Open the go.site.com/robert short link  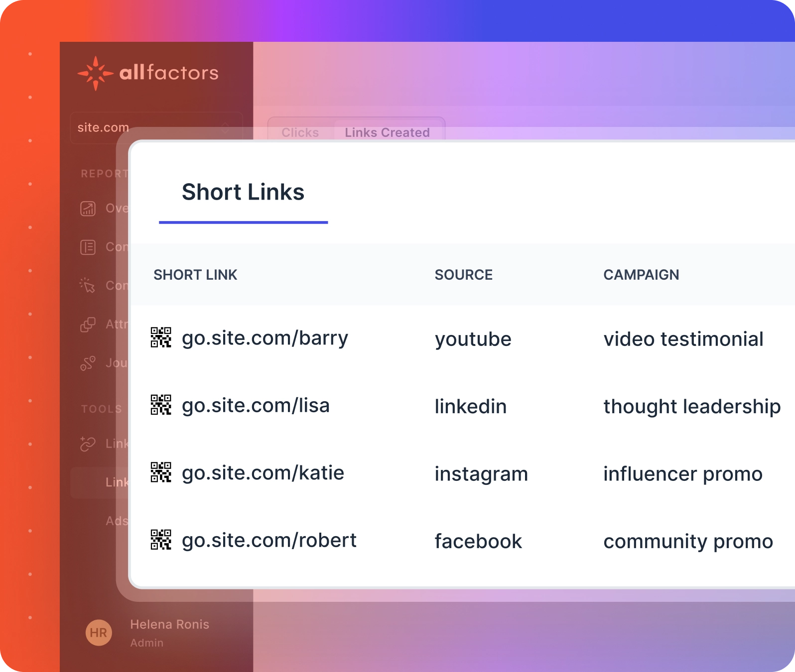269,541
